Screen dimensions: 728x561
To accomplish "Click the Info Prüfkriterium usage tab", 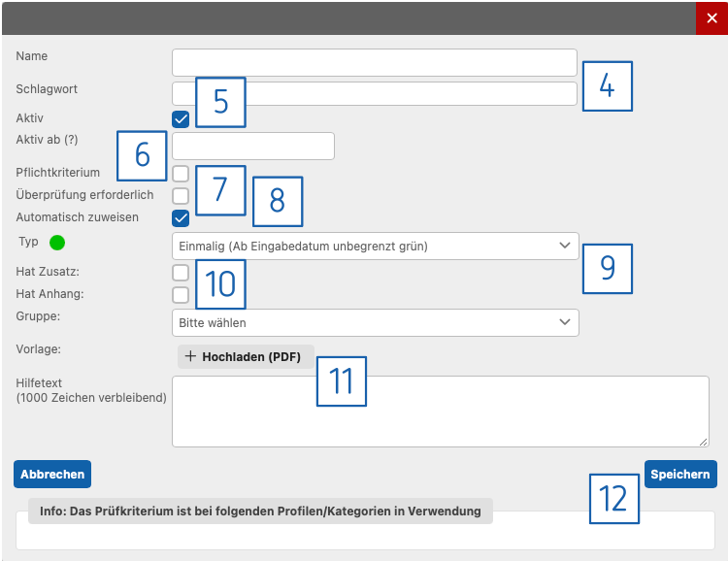I will click(260, 511).
